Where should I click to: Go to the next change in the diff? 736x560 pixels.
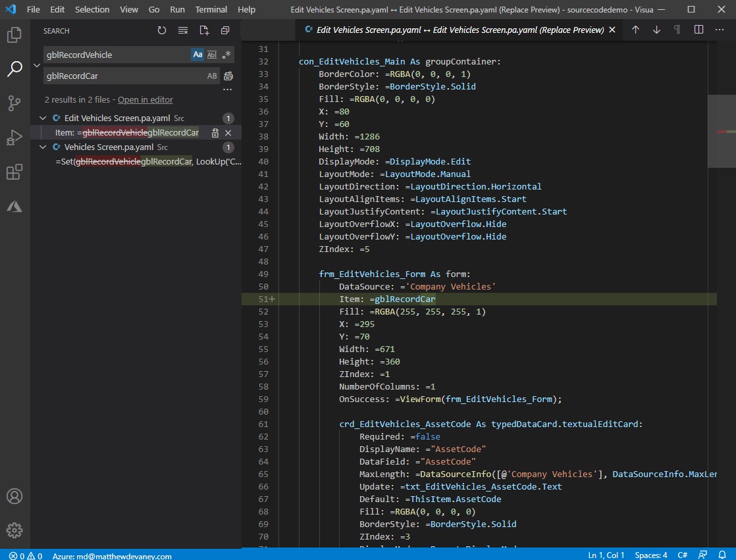[656, 30]
